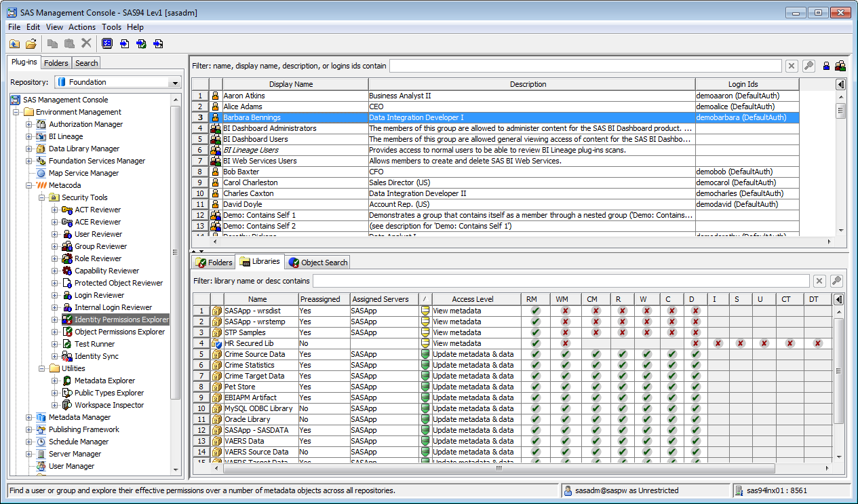Switch to the Search tab in left pane
858x504 pixels.
(86, 63)
